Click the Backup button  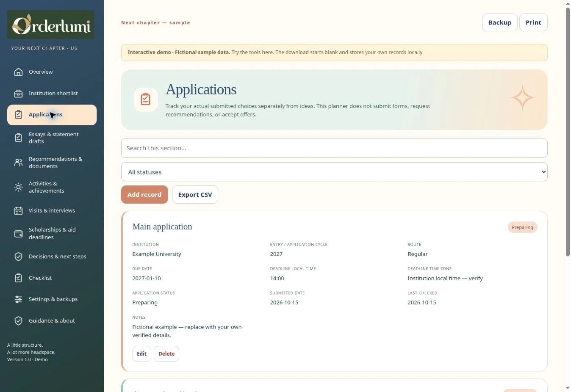point(500,22)
